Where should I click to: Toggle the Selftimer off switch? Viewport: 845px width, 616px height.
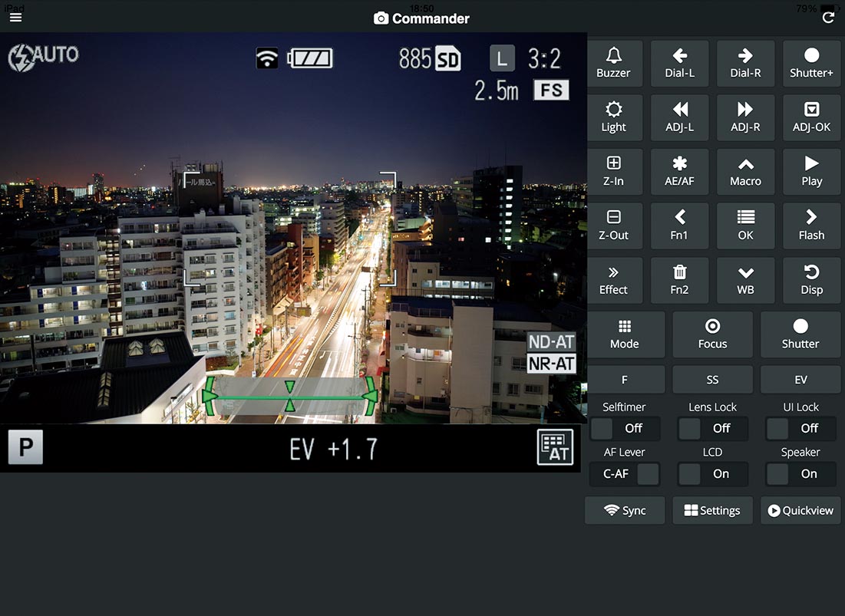625,428
